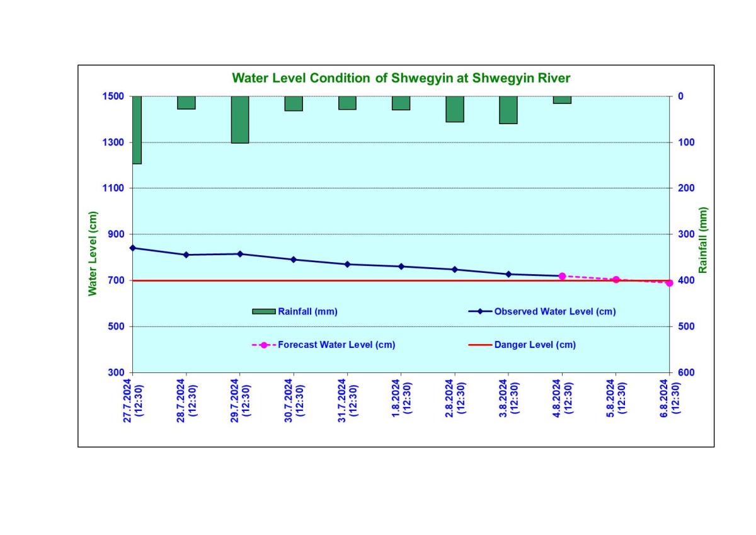Image resolution: width=756 pixels, height=535 pixels.
Task: Select the pink forecast point on 4.8.2024
Action: (562, 276)
